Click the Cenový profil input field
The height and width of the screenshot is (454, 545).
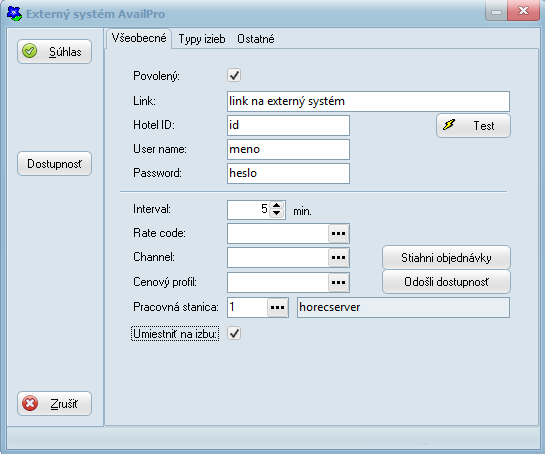click(278, 282)
